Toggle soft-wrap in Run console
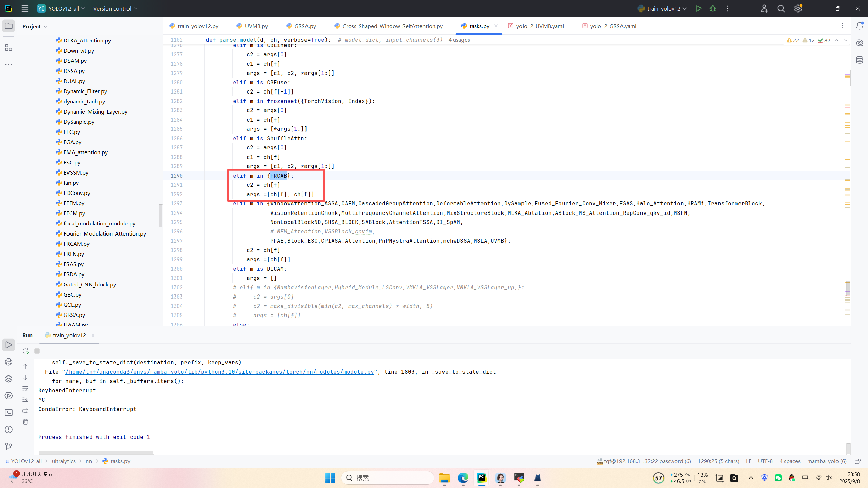 [25, 389]
